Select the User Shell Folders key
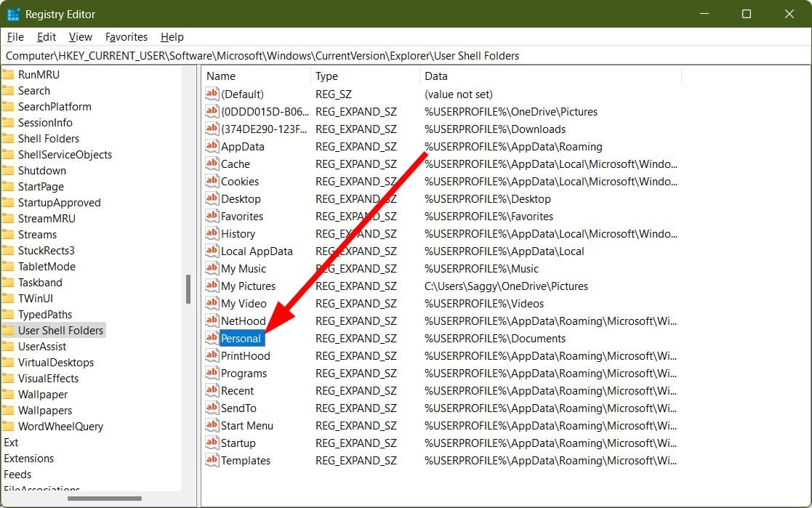The width and height of the screenshot is (812, 508). pos(60,331)
